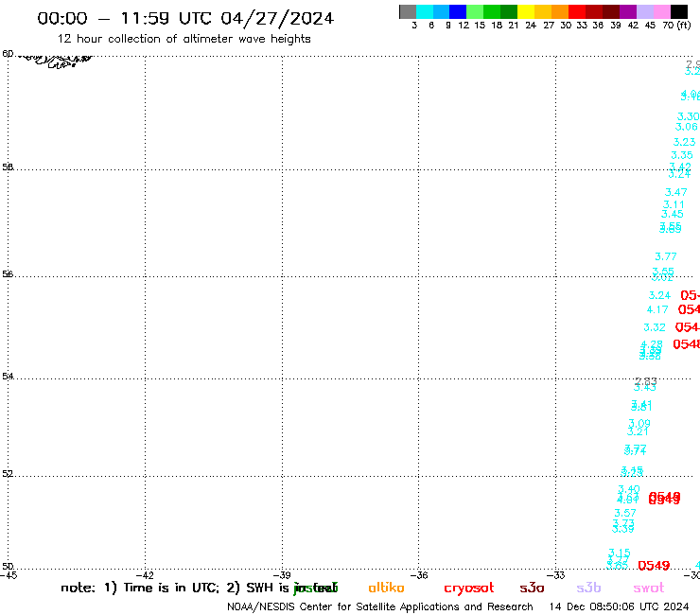Click the wave height value '3.09'

coord(639,423)
